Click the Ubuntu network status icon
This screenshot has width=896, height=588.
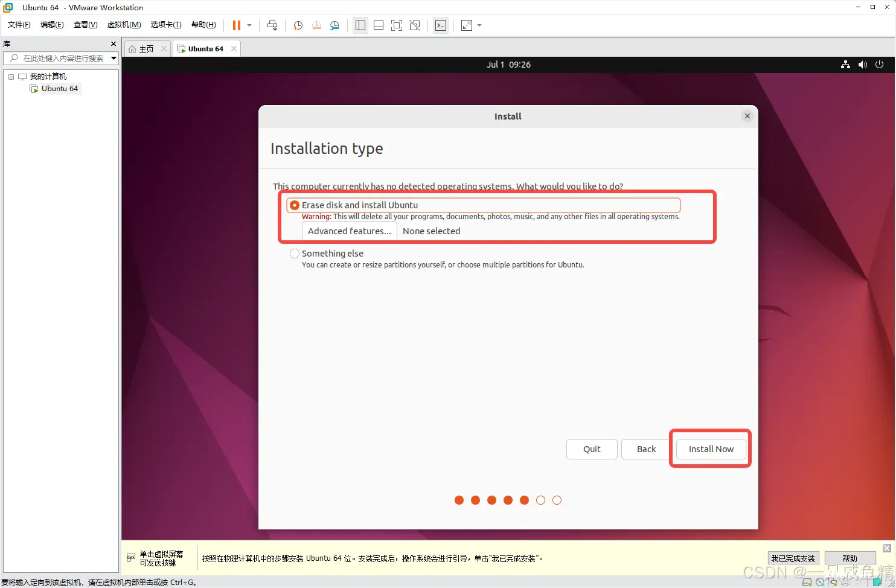pos(845,65)
